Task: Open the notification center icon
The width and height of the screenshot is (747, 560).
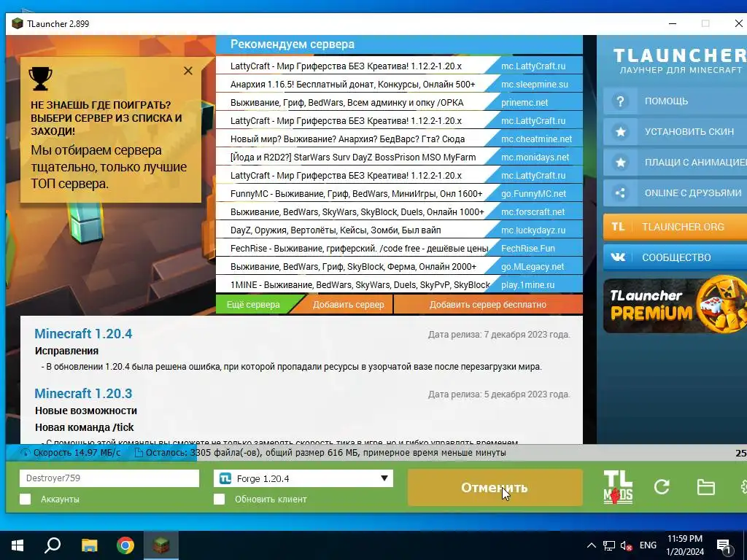Action: click(724, 546)
